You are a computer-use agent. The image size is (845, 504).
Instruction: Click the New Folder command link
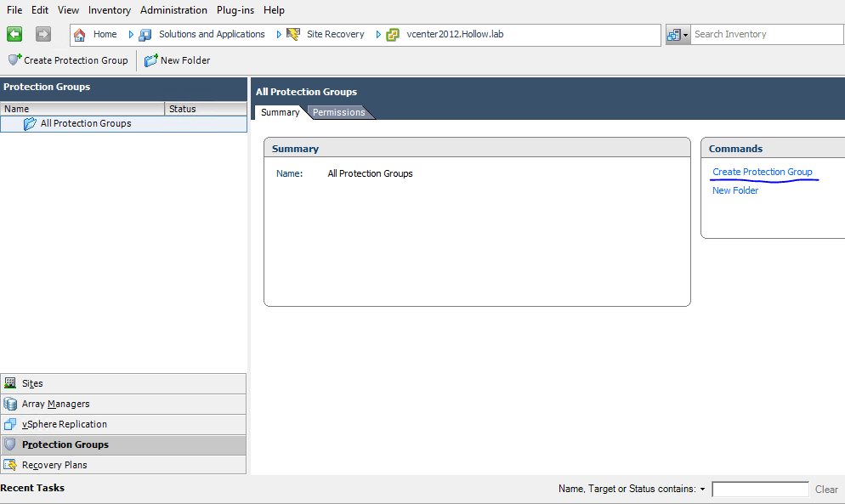pyautogui.click(x=735, y=190)
